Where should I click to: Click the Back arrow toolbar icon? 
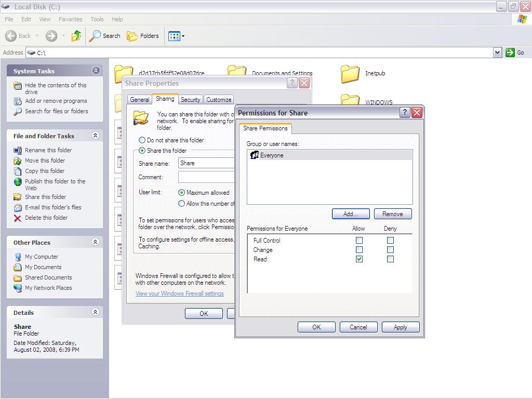(x=11, y=36)
